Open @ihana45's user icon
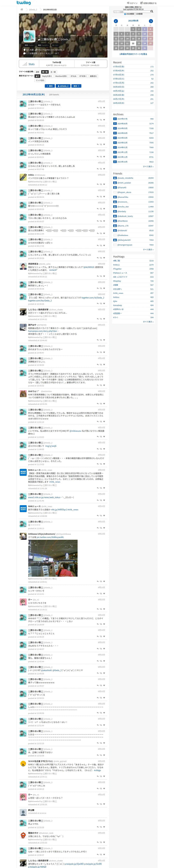 115,188
